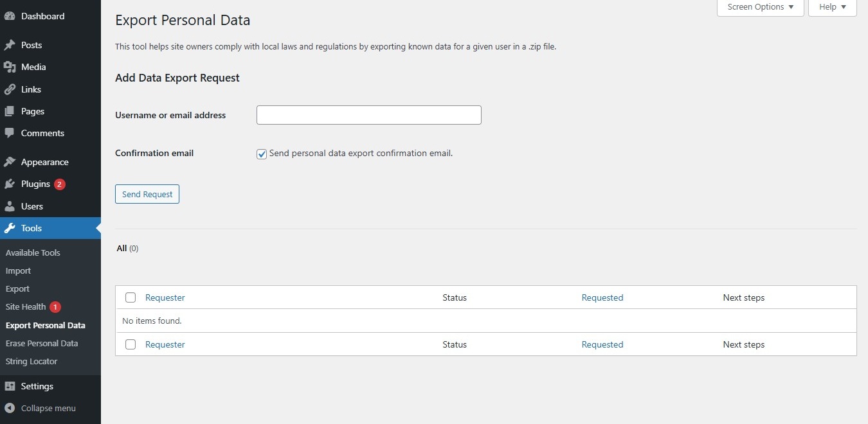
Task: Tick select-all checkbox in table header
Action: click(131, 297)
